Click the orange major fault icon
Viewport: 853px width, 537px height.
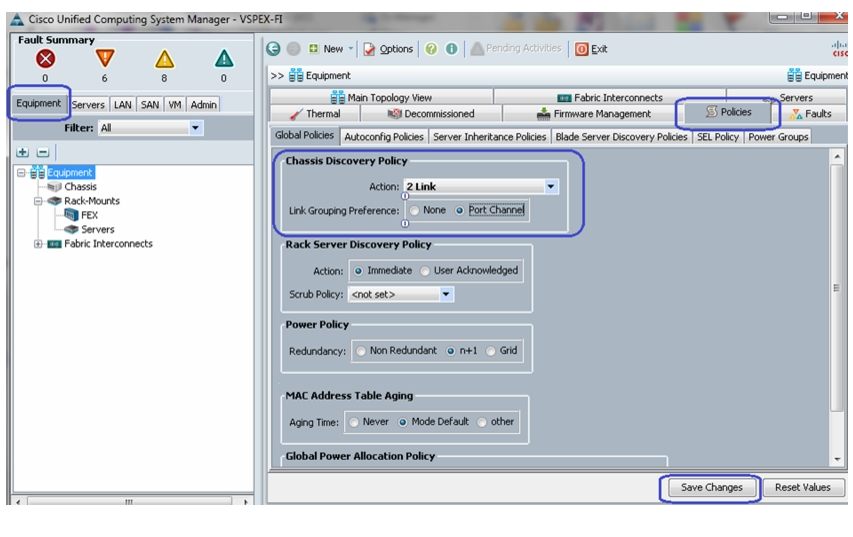pos(104,58)
